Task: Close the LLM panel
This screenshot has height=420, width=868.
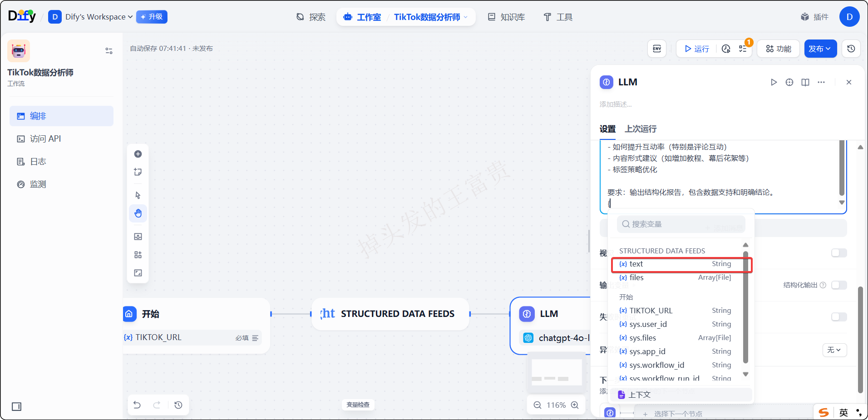Action: point(849,82)
